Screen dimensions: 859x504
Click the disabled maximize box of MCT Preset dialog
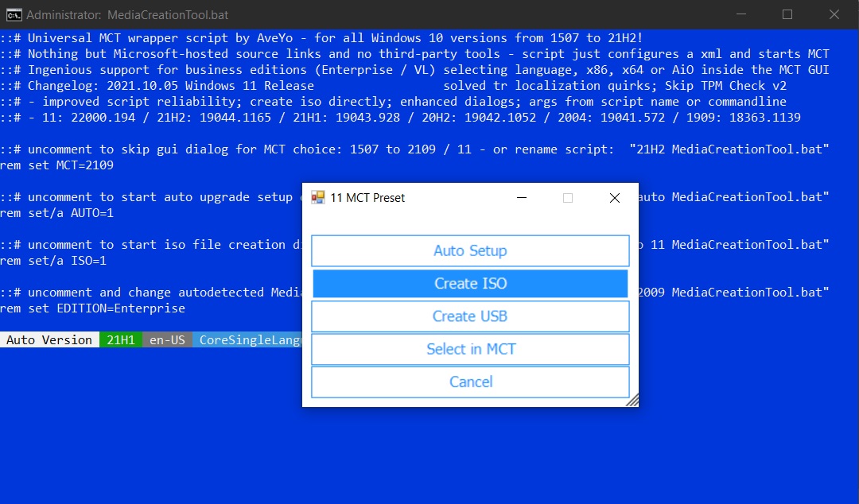(x=568, y=198)
